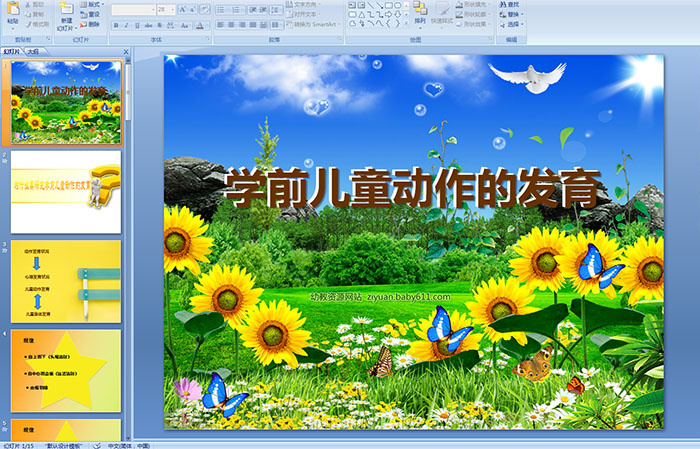Image resolution: width=700 pixels, height=449 pixels.
Task: Open the Text Direction (文字方向) dropdown
Action: click(x=303, y=4)
